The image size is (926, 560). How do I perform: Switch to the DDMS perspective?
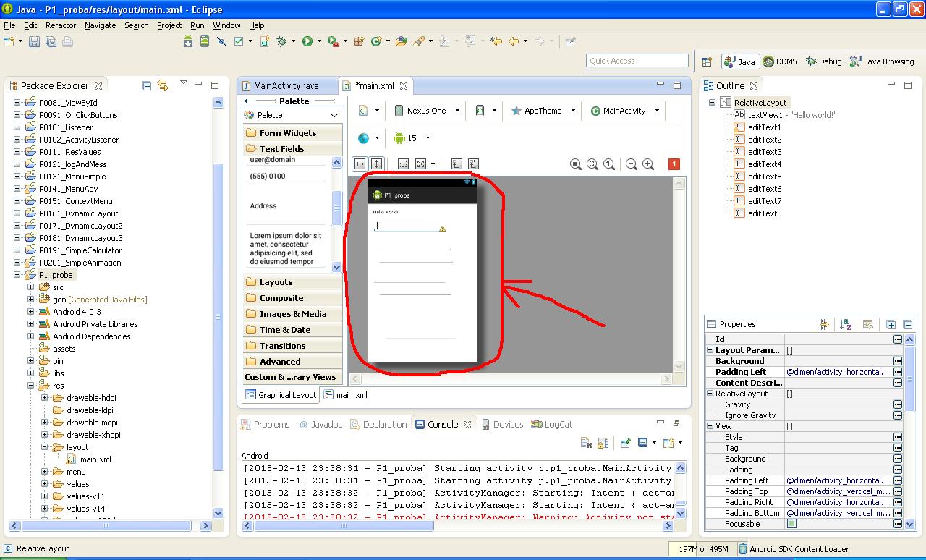tap(780, 61)
